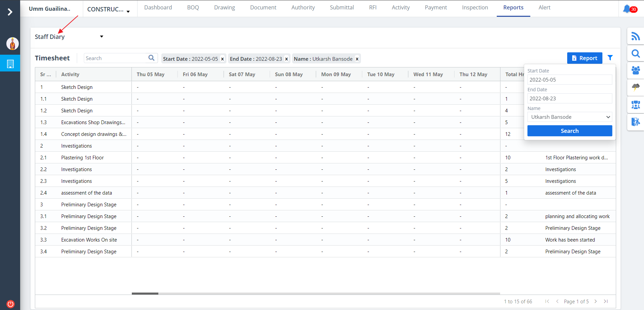Go to the Dashboard tab
The width and height of the screenshot is (644, 310).
pyautogui.click(x=158, y=8)
